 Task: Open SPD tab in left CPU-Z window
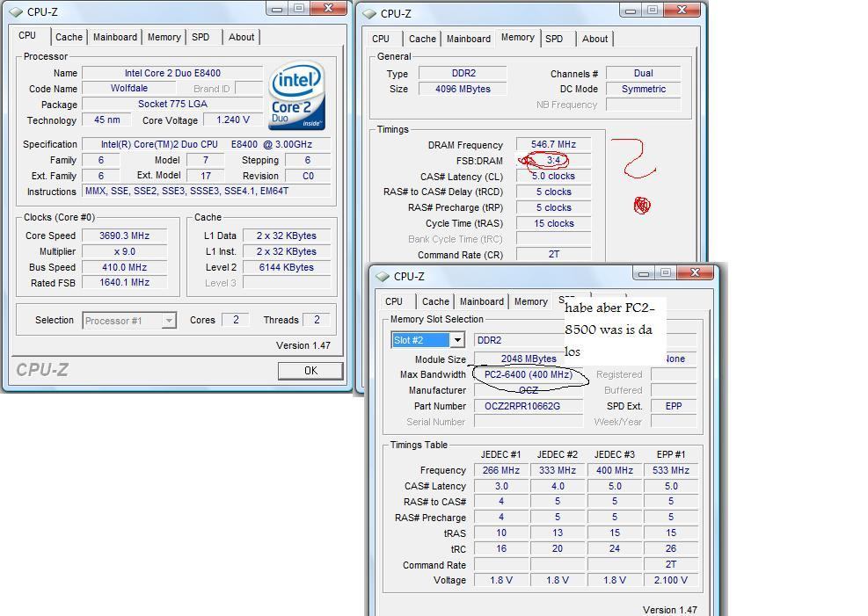[x=201, y=37]
